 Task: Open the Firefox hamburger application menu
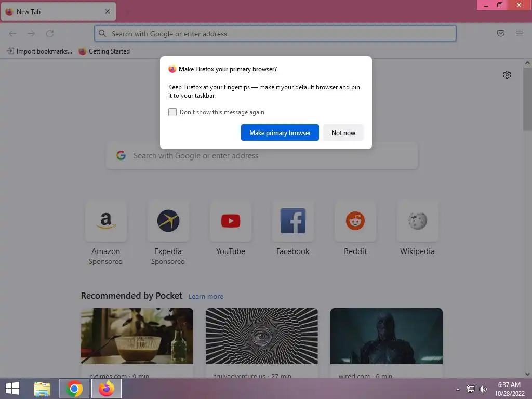[519, 33]
